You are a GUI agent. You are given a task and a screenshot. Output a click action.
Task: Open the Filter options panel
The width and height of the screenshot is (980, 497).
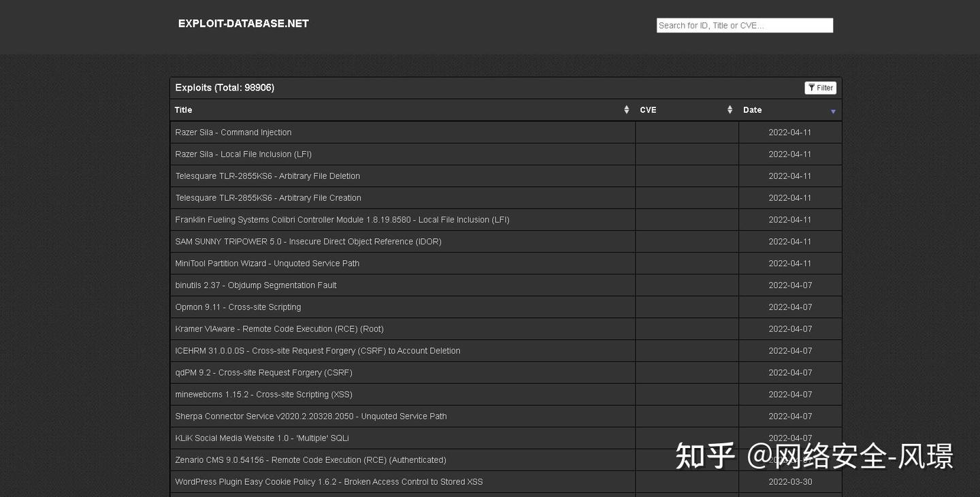[820, 87]
